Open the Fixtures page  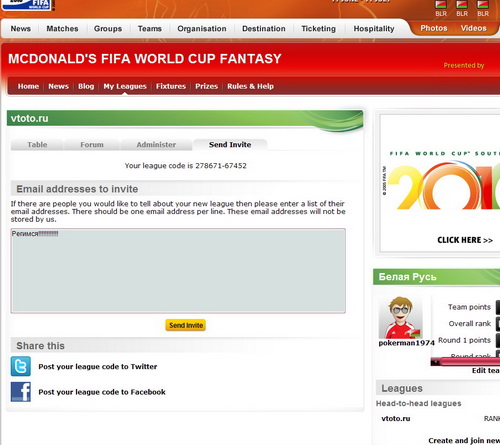click(171, 86)
